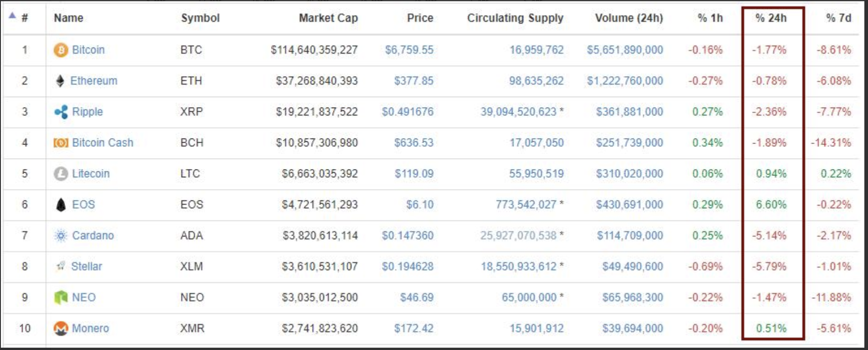Click the Ethereum diamond icon

pos(60,81)
